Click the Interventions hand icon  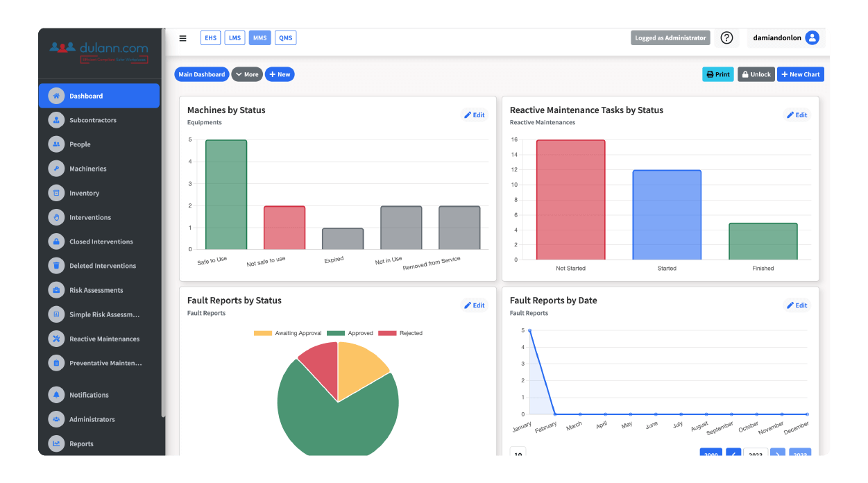(56, 217)
